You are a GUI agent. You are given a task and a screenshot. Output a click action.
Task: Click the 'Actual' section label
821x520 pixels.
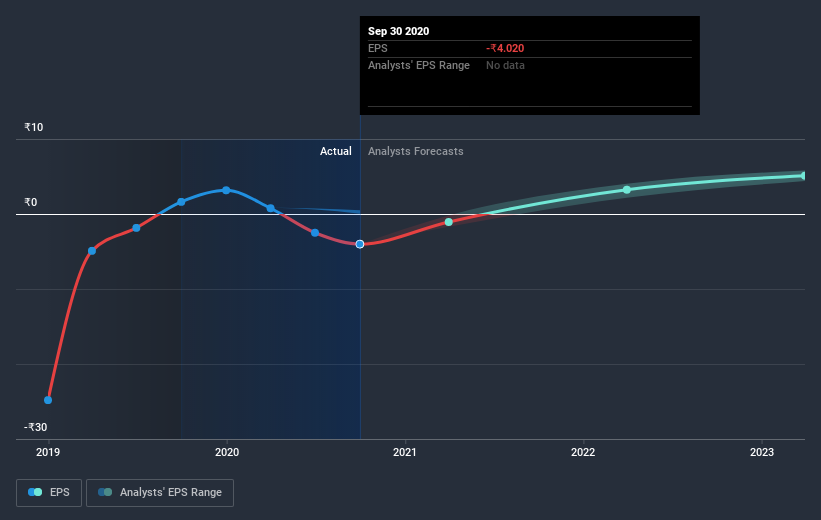coord(336,151)
